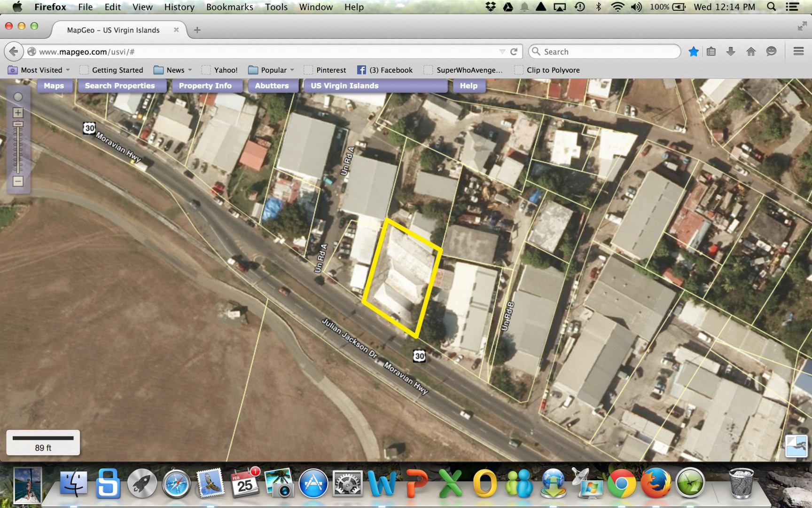Viewport: 812px width, 508px height.
Task: Reload the MapGeo page
Action: coord(514,52)
